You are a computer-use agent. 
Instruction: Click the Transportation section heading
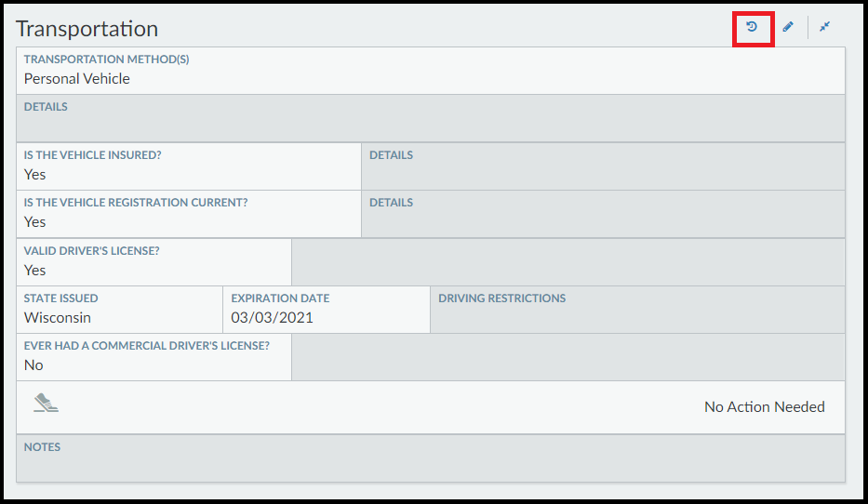click(x=87, y=29)
